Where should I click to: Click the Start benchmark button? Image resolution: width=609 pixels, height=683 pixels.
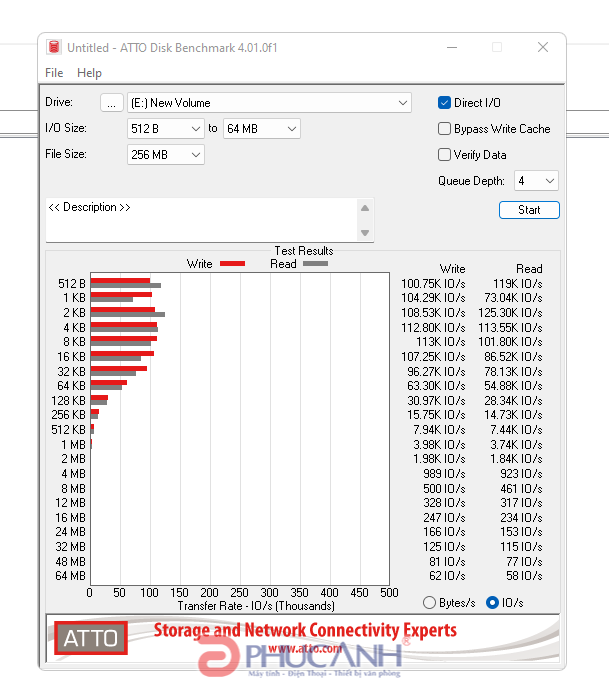coord(529,210)
